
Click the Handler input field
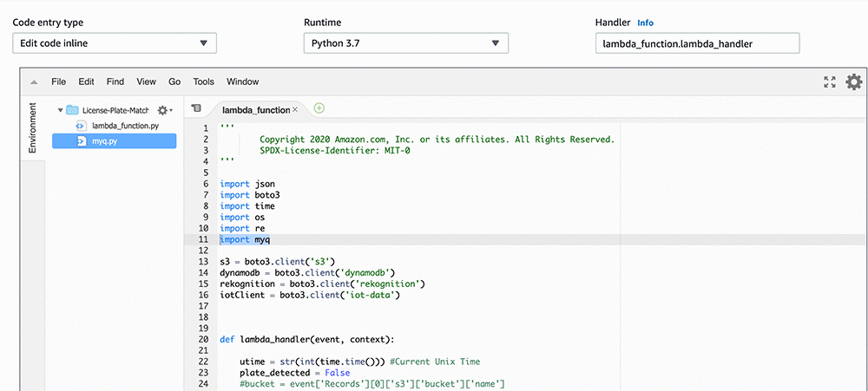pyautogui.click(x=698, y=43)
